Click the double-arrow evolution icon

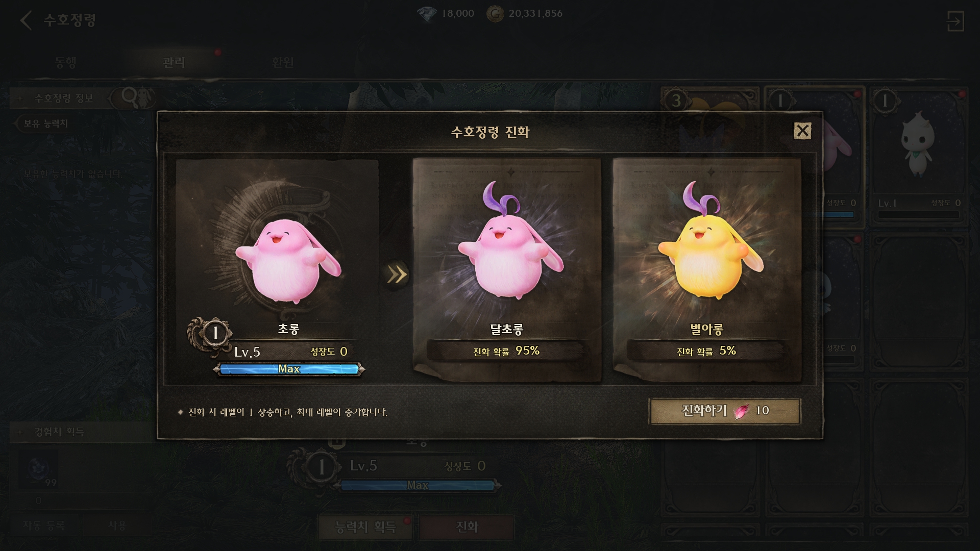pyautogui.click(x=397, y=274)
